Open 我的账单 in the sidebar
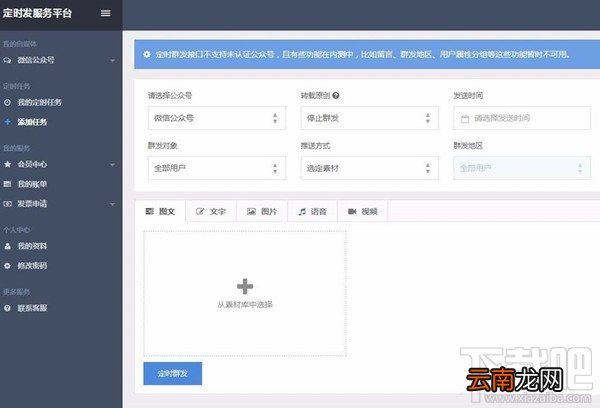 coord(32,184)
